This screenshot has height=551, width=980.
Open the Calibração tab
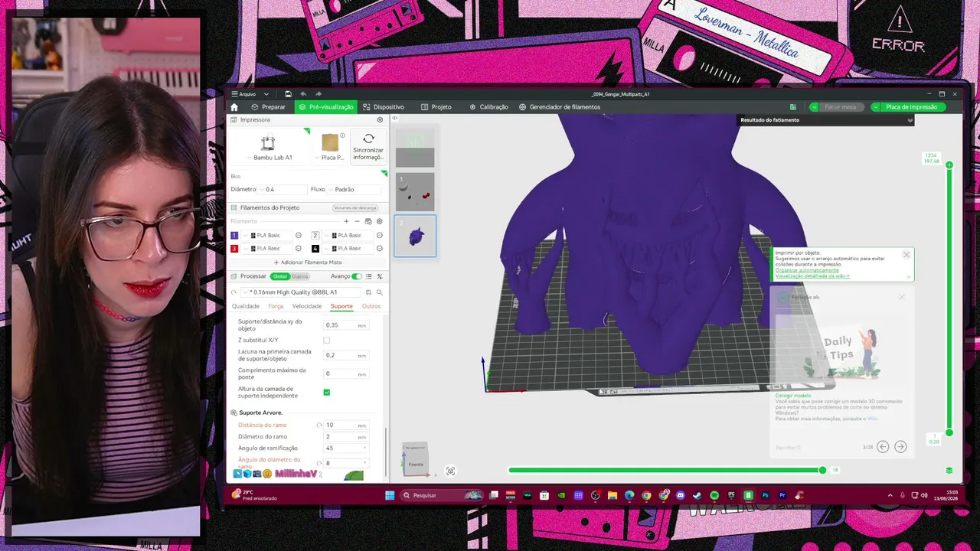(x=488, y=107)
